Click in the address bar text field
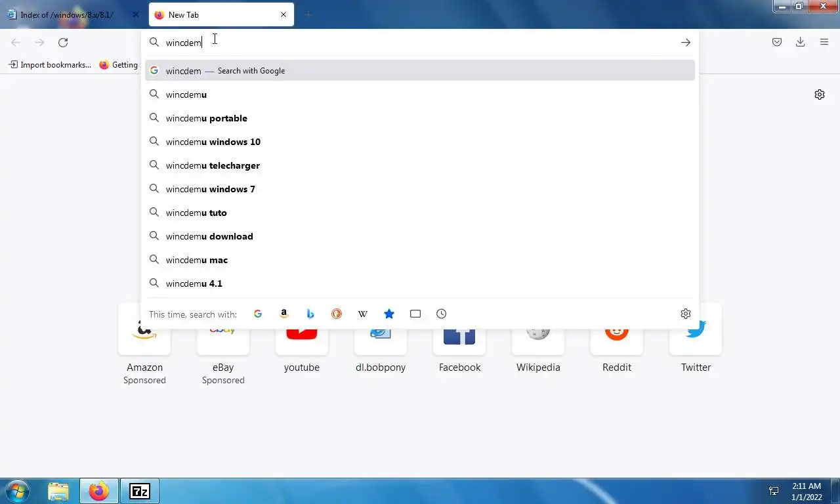Image resolution: width=840 pixels, height=504 pixels. [x=420, y=42]
